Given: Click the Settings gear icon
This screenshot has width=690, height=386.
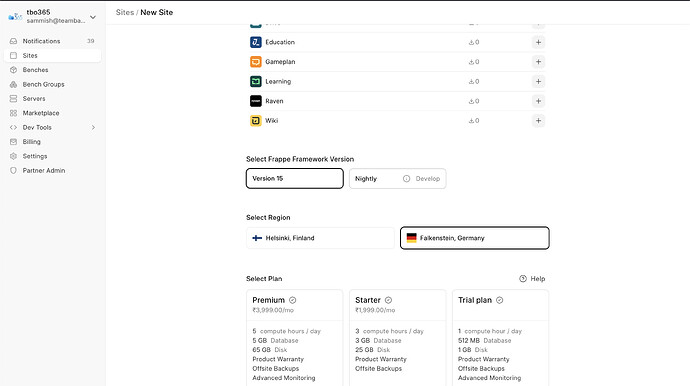Looking at the screenshot, I should tap(13, 156).
